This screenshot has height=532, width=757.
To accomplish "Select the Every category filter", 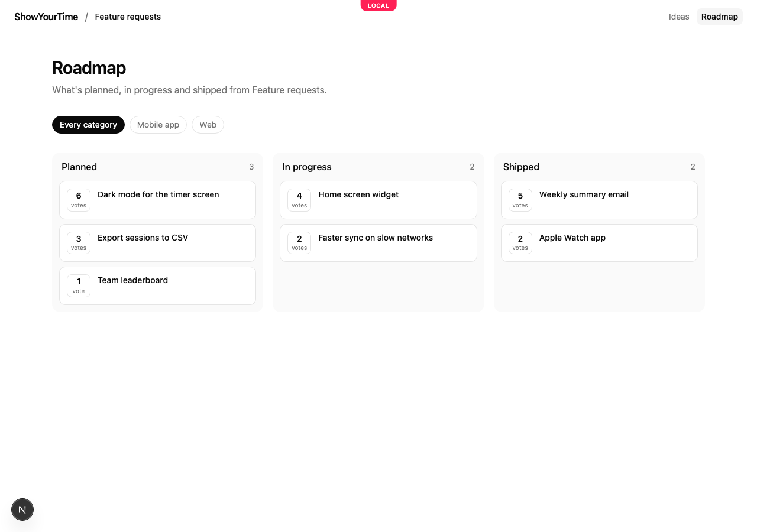I will (x=88, y=125).
